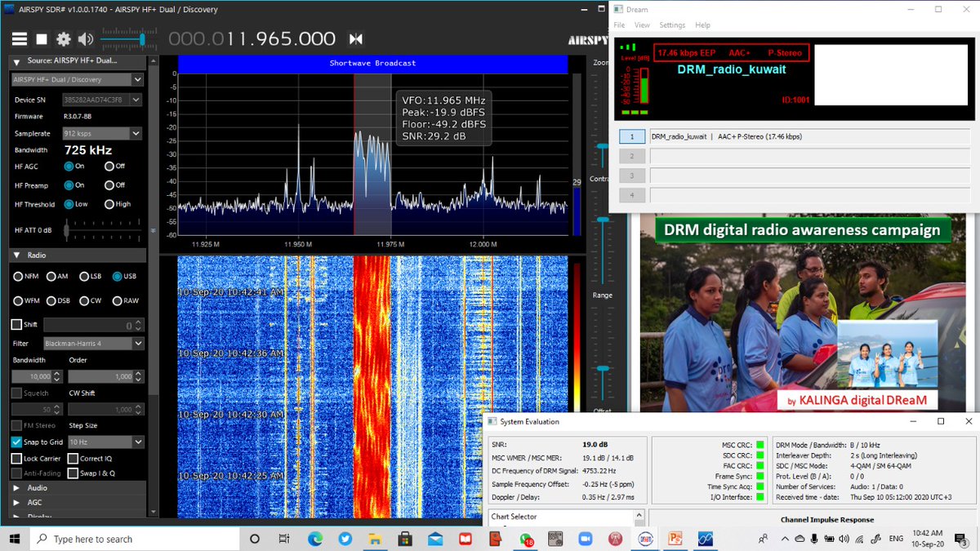The height and width of the screenshot is (551, 980).
Task: Click the Bandwidth 10,000 field
Action: point(37,376)
